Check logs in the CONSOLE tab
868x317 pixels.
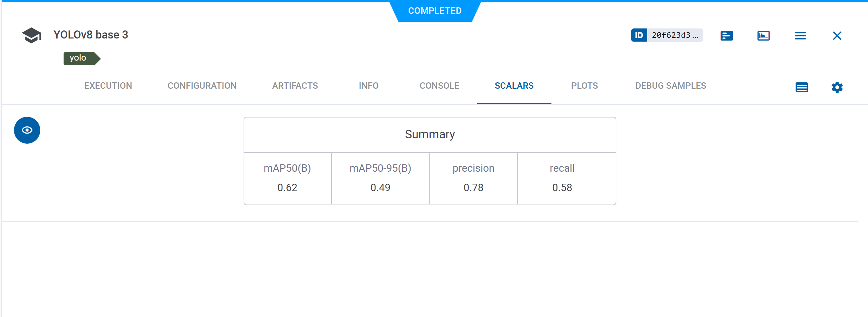(x=439, y=86)
